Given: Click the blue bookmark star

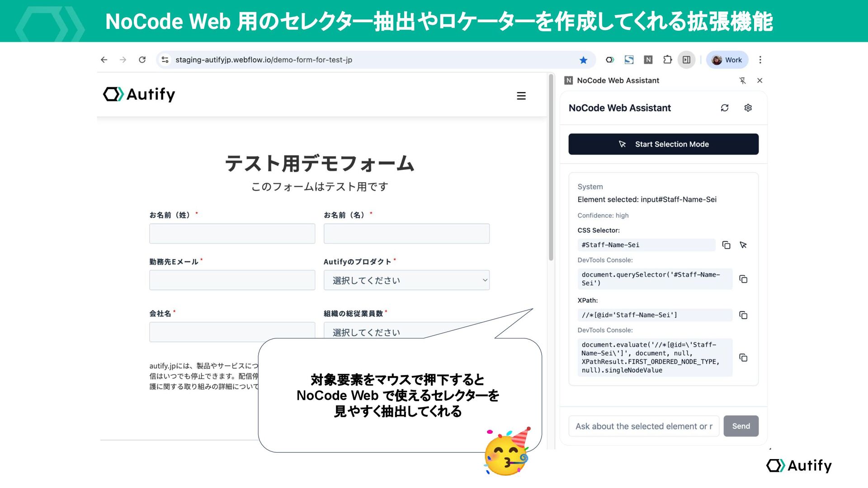Looking at the screenshot, I should pyautogui.click(x=583, y=60).
